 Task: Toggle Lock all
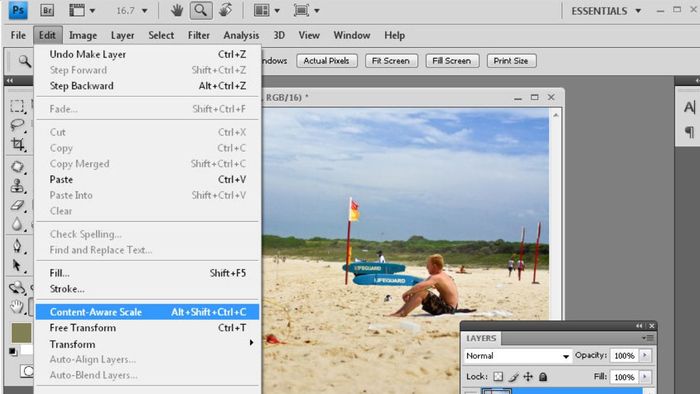click(543, 377)
